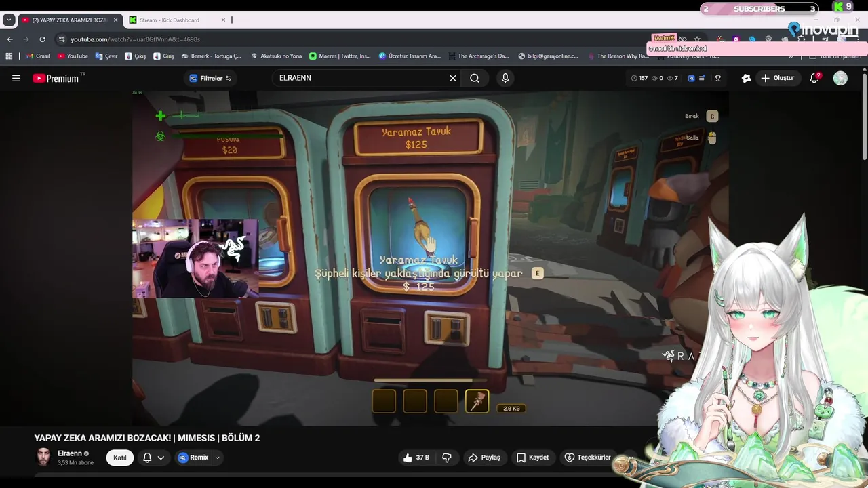The height and width of the screenshot is (488, 868).
Task: Close the Kick Dashboard tab
Action: click(222, 20)
